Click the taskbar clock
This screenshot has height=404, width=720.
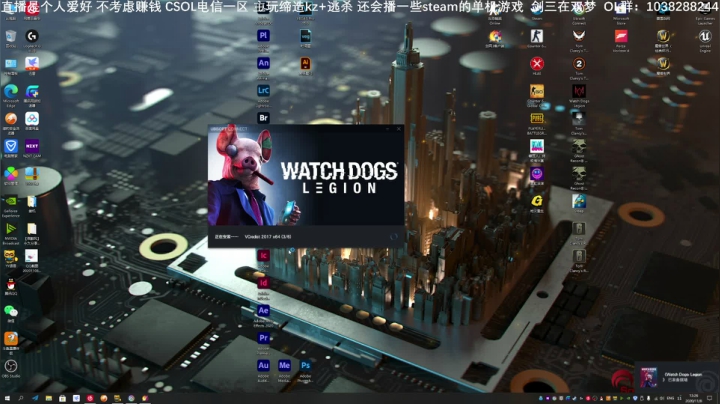694,398
